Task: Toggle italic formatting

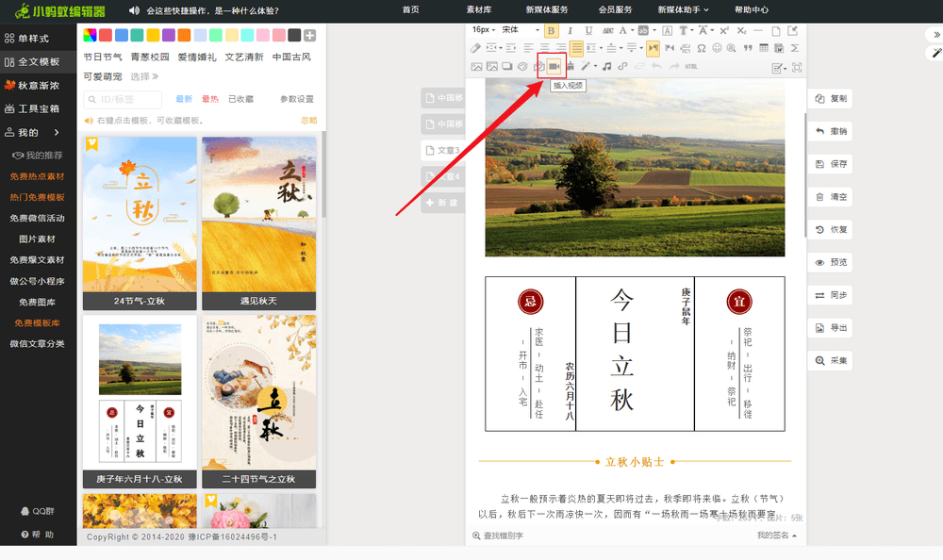Action: point(571,30)
